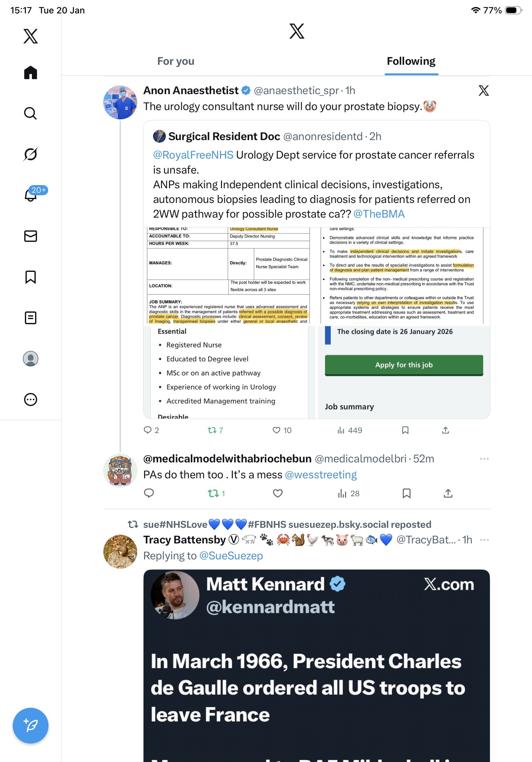Open the @wesstreeting mention link
Viewport: 532px width, 762px height.
click(x=321, y=475)
